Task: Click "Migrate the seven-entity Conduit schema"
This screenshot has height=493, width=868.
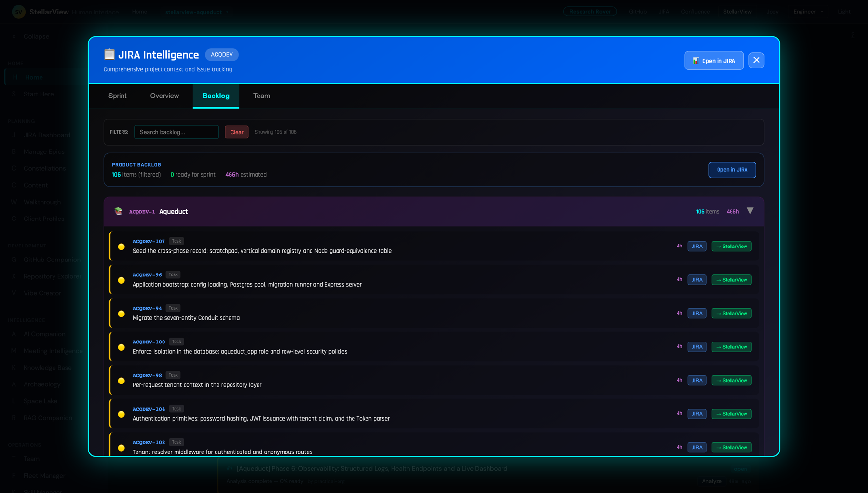Action: coord(186,318)
